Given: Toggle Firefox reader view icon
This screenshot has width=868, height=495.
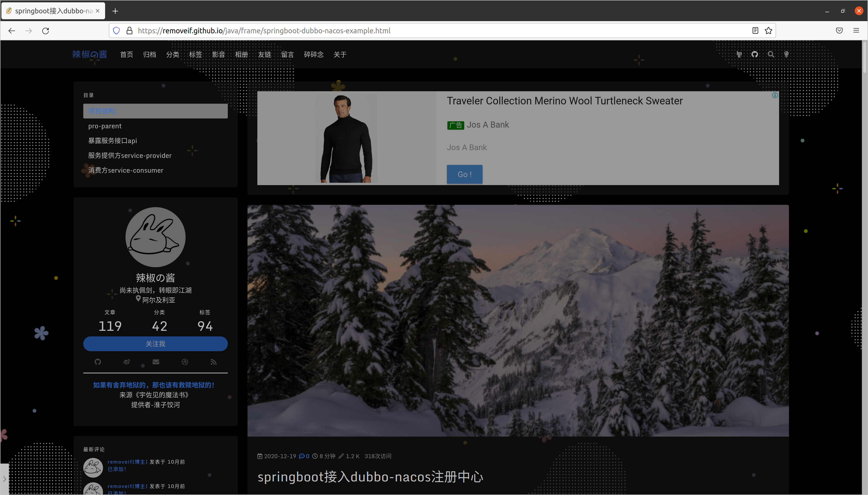Looking at the screenshot, I should 755,30.
